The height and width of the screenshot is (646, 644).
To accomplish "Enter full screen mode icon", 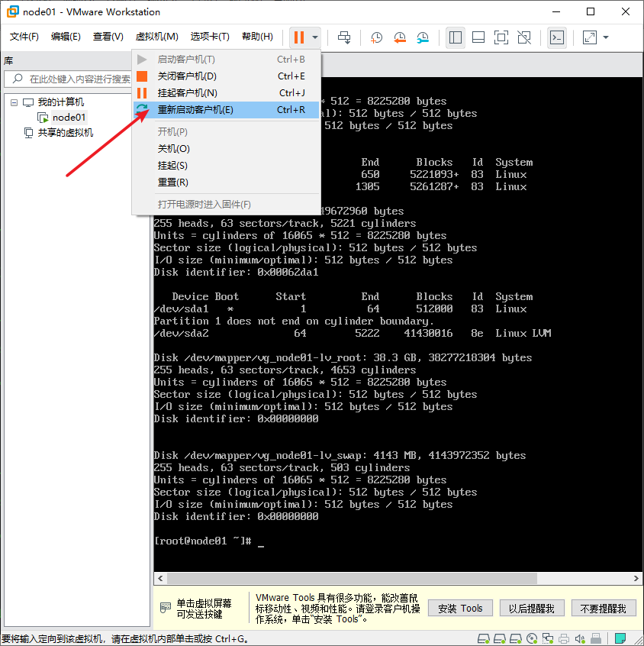I will (x=501, y=37).
